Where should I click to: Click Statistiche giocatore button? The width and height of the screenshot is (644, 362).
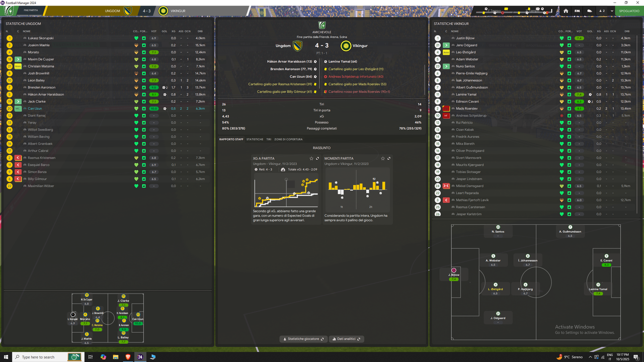303,339
